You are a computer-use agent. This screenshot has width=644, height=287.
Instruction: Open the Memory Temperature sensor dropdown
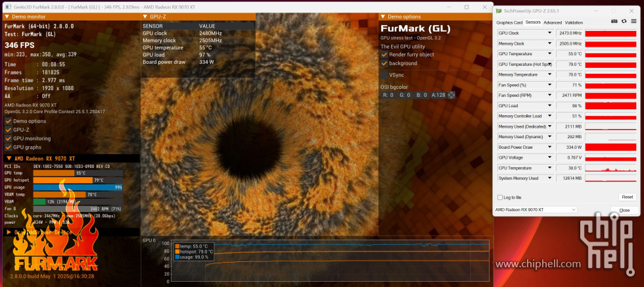tap(549, 74)
